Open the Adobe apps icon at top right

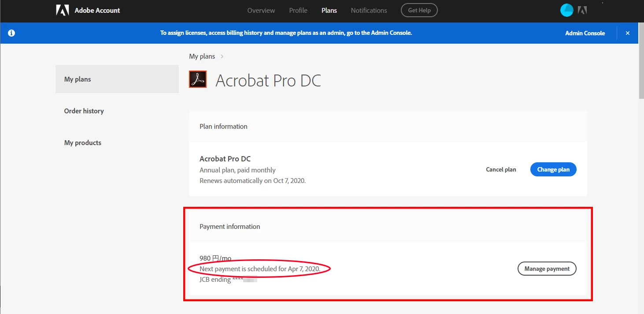(582, 10)
